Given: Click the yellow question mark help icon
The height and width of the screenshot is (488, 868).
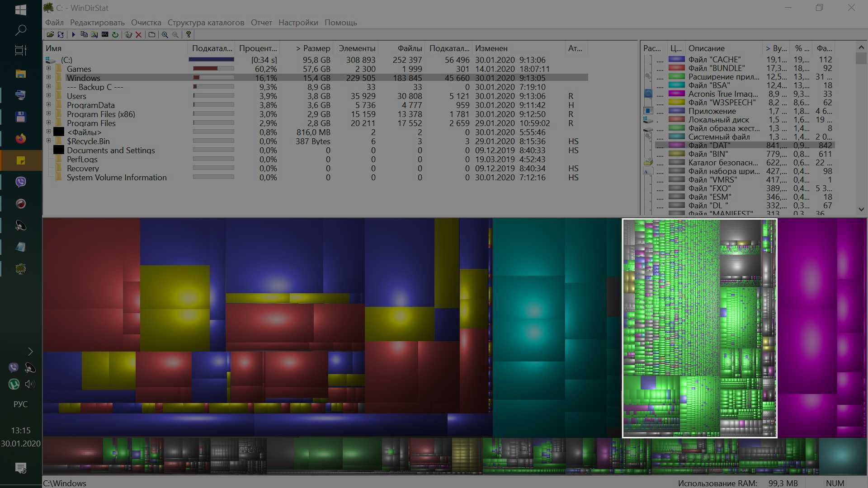Looking at the screenshot, I should click(189, 34).
